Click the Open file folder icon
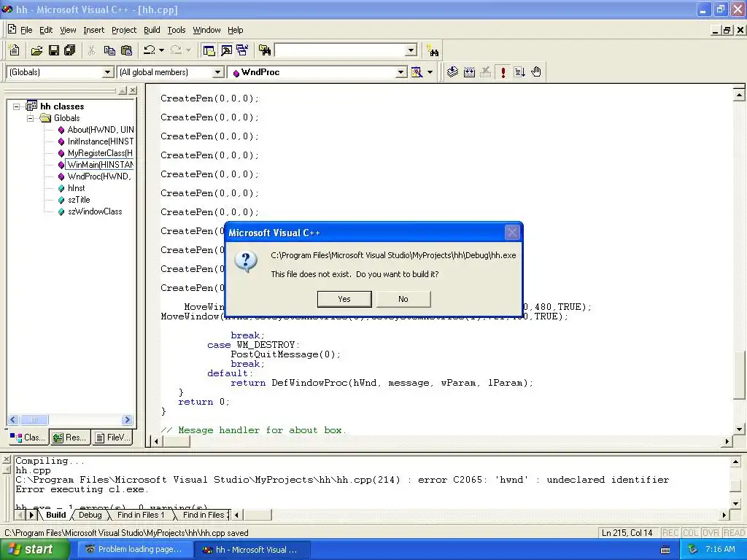The width and height of the screenshot is (747, 560). (x=36, y=50)
